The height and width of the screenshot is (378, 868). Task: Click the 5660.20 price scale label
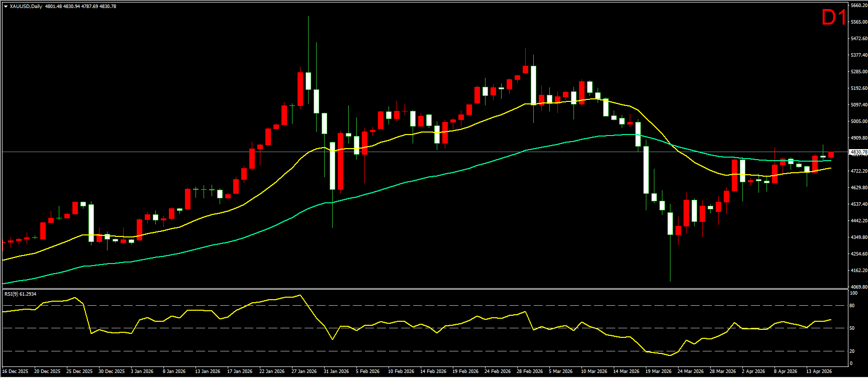coord(857,6)
